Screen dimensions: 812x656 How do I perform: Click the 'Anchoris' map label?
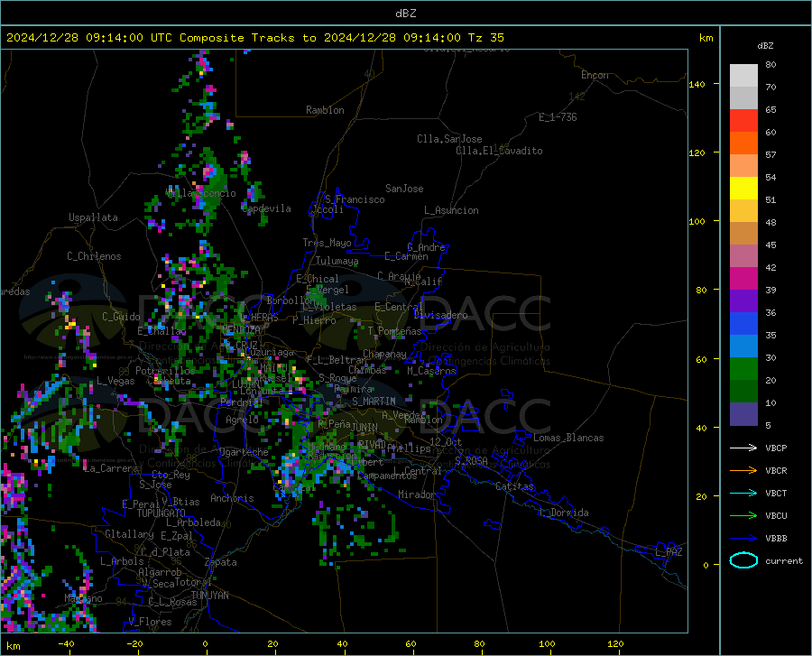tap(232, 499)
